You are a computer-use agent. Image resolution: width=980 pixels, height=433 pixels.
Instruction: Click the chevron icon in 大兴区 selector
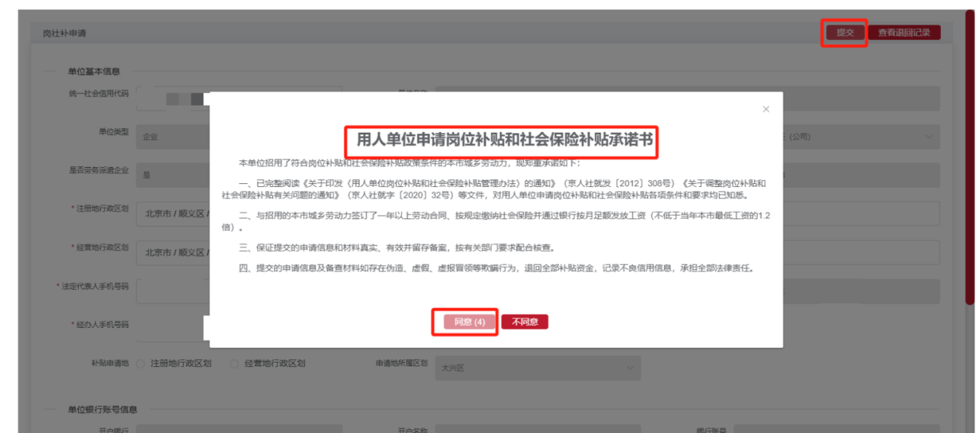coord(629,368)
